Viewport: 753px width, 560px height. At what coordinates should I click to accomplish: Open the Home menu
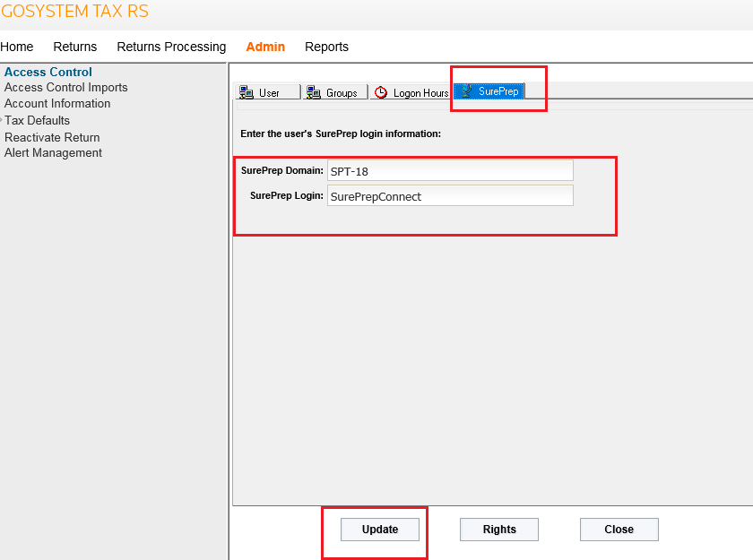pyautogui.click(x=17, y=47)
